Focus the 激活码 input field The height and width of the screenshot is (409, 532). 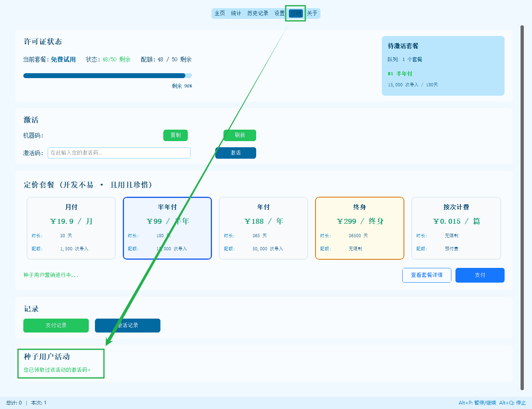[119, 153]
